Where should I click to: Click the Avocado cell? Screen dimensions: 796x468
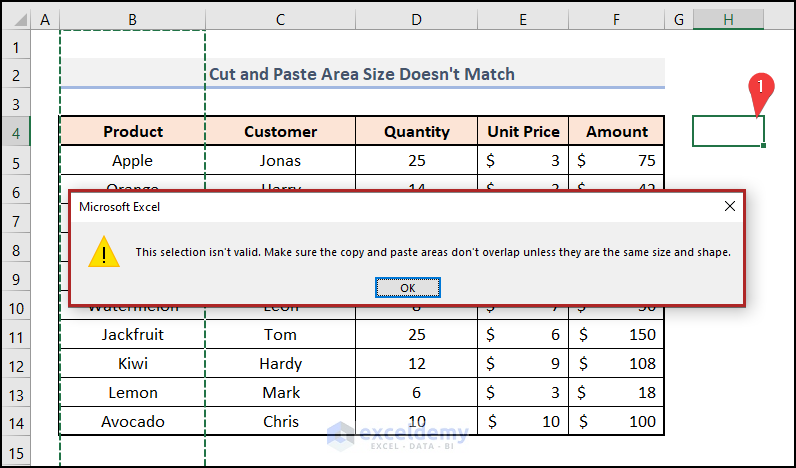(132, 421)
